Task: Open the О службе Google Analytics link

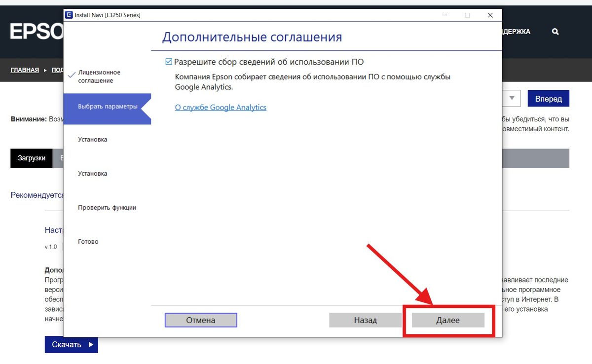Action: (221, 107)
